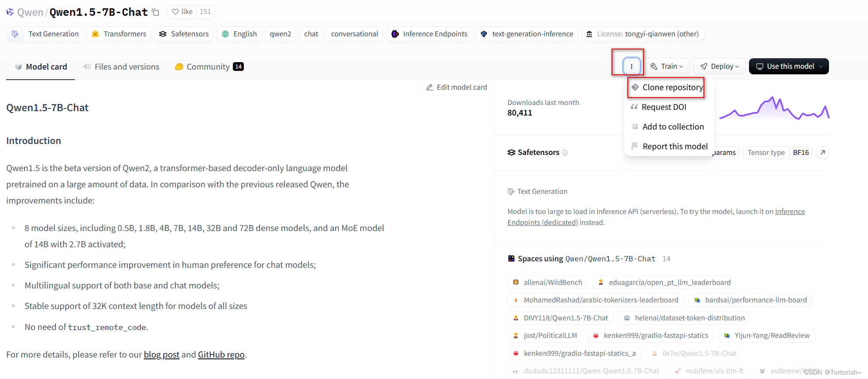Open MohamedRashad/arabic-tokenizers-leaderboard space
Screen dimensions: 868x379
pos(595,300)
